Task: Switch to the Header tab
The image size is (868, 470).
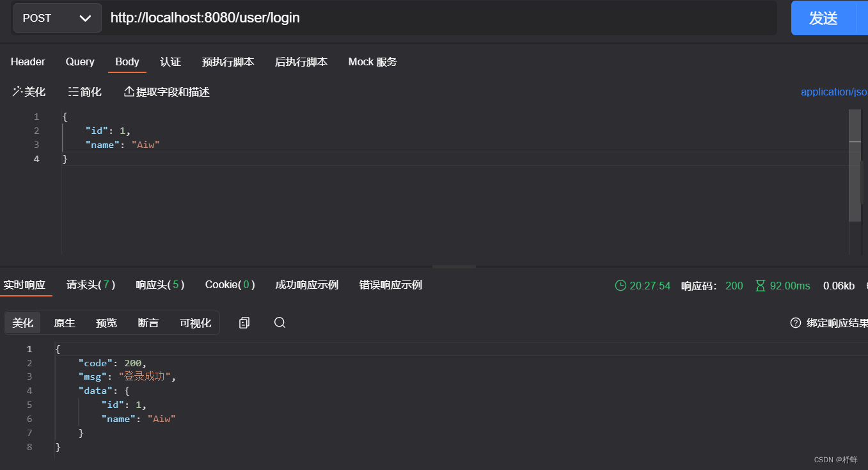Action: pos(28,61)
